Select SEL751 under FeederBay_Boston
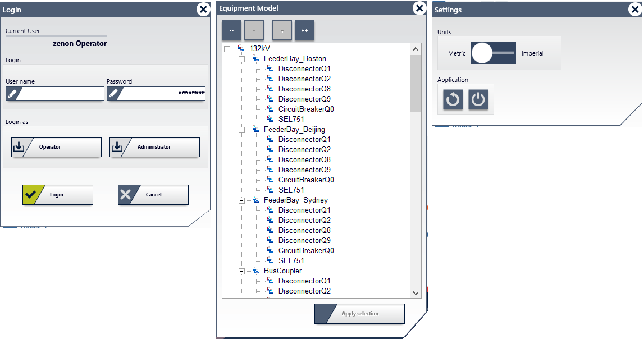644x339 pixels. [291, 120]
